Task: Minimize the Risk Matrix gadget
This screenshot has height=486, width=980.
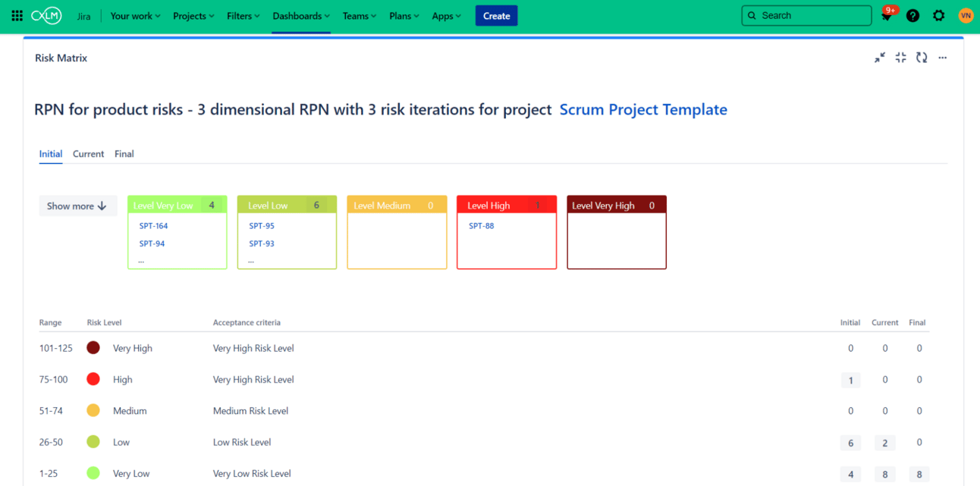Action: 880,58
